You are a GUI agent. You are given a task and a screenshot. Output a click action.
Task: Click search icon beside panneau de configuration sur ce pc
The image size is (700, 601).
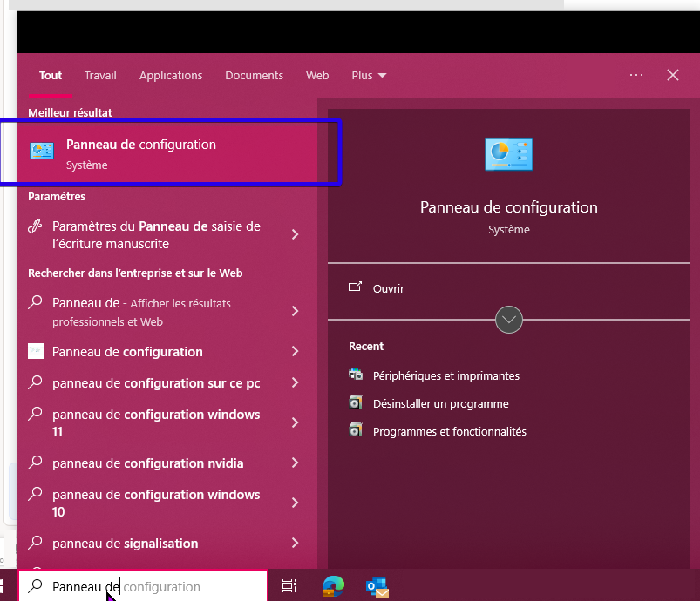(x=35, y=382)
